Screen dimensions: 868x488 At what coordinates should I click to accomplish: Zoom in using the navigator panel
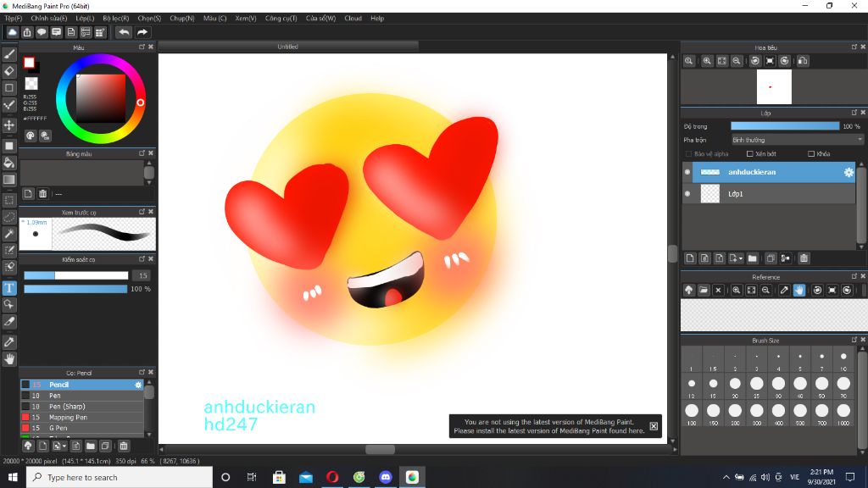click(x=707, y=61)
